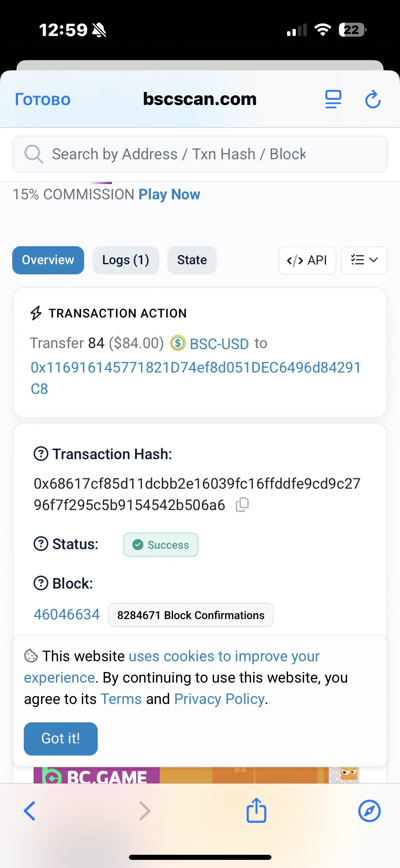
Task: Tap the reload page icon
Action: (x=373, y=99)
